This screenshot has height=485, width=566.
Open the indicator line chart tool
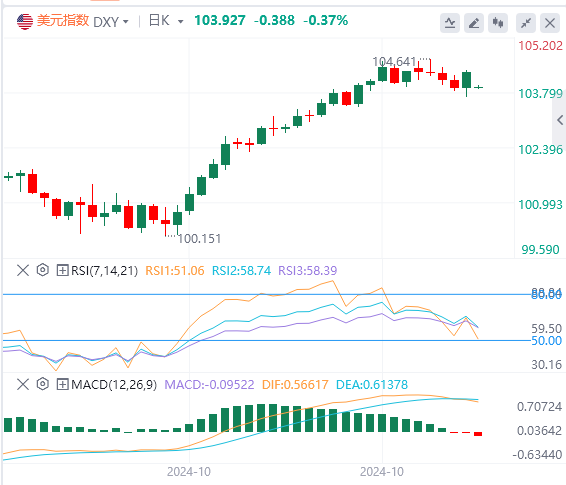(450, 23)
